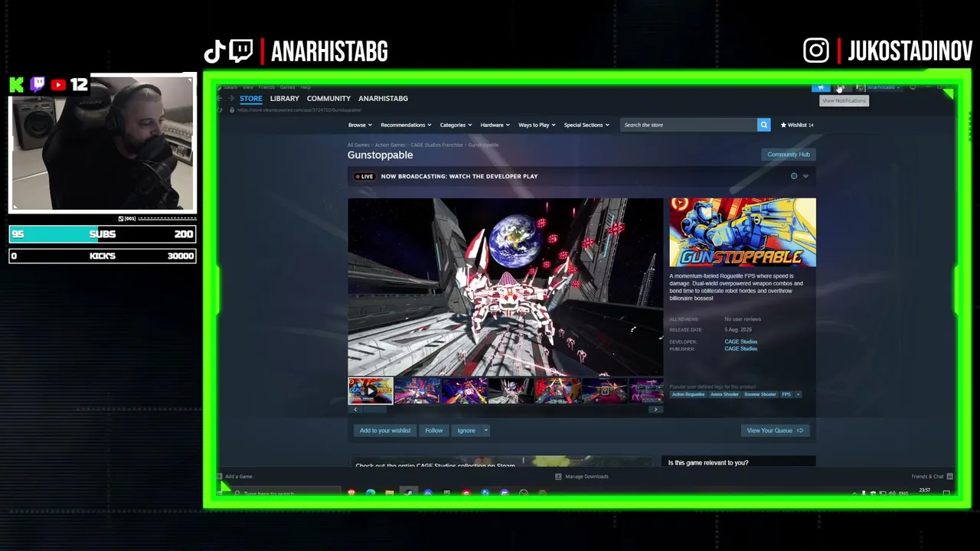Open File Explorer folder in taskbar
Screen dimensions: 980x551
point(390,493)
